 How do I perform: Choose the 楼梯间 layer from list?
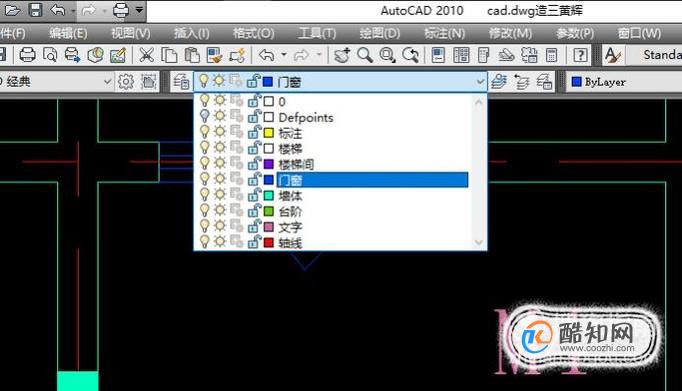[x=333, y=164]
